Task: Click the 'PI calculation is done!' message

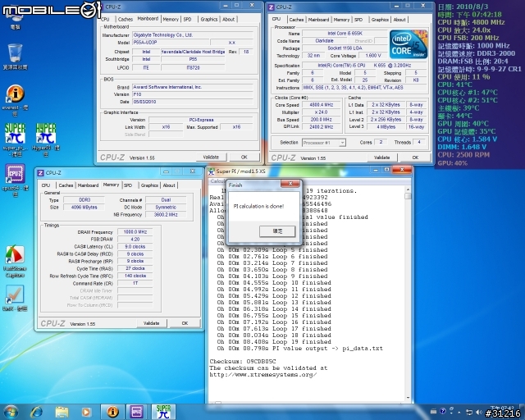Action: [x=258, y=207]
